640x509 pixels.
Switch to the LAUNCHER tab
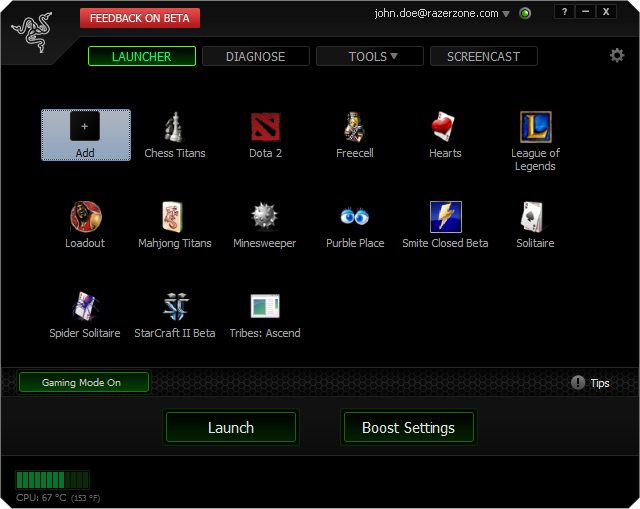coord(142,56)
